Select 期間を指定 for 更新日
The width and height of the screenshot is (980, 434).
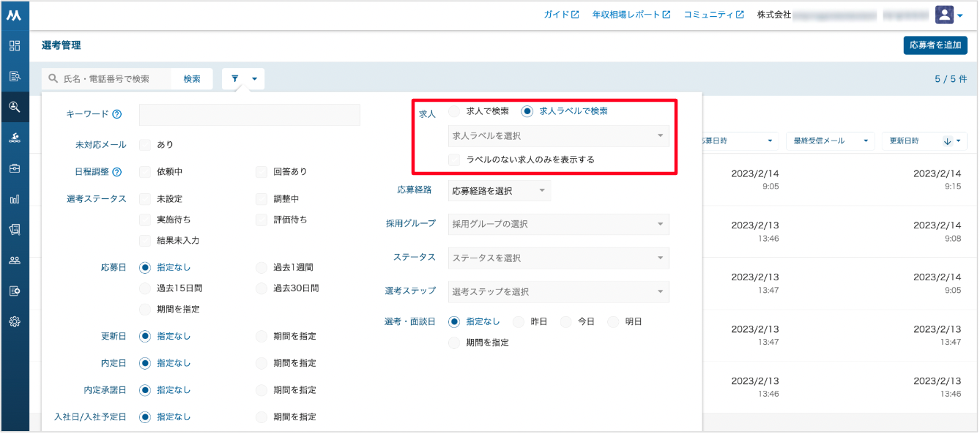pyautogui.click(x=261, y=337)
